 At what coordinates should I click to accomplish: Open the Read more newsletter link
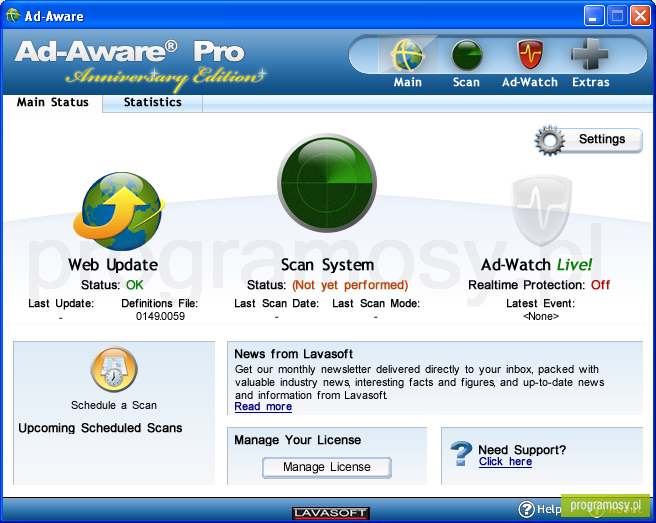pyautogui.click(x=263, y=407)
